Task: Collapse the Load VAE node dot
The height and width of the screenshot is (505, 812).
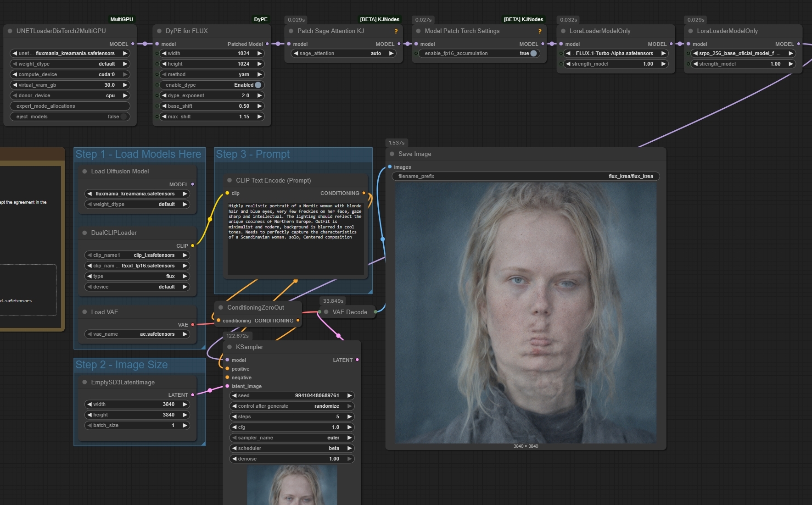Action: point(84,312)
